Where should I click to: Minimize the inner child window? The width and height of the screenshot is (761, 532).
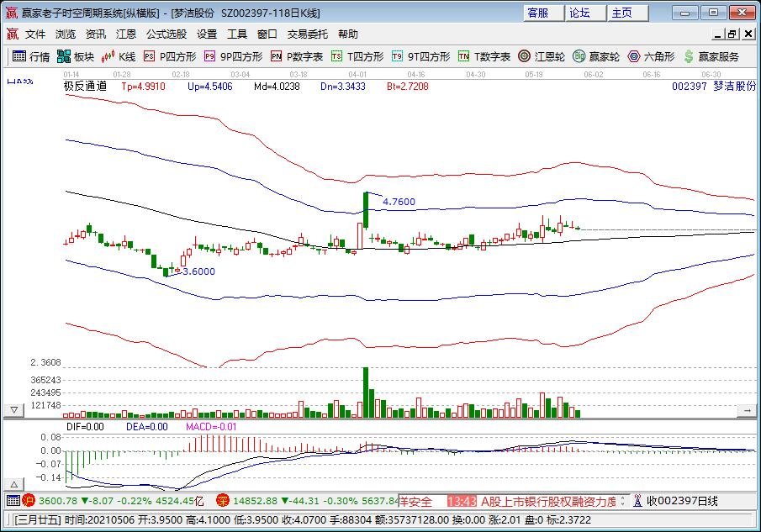[718, 34]
